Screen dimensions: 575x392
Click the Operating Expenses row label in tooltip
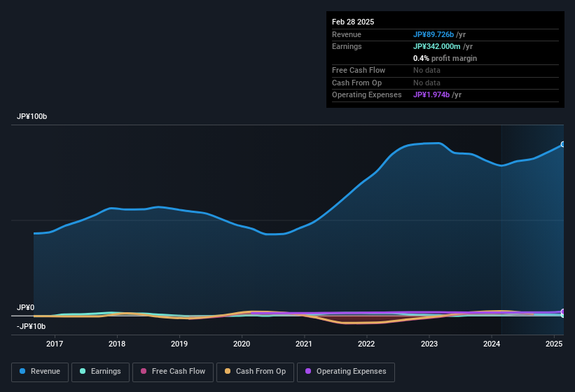367,95
